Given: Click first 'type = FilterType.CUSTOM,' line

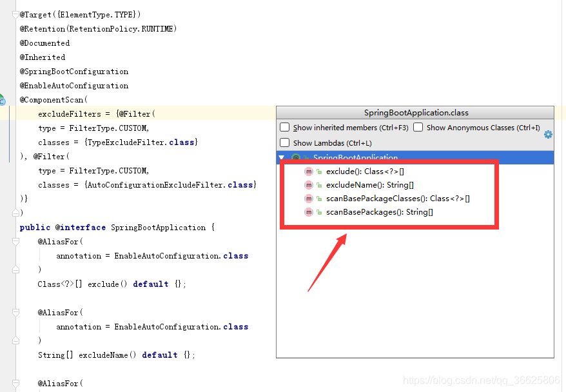Looking at the screenshot, I should [x=93, y=128].
